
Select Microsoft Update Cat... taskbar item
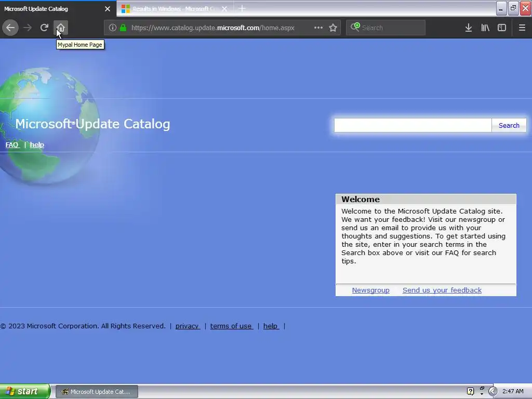(97, 392)
